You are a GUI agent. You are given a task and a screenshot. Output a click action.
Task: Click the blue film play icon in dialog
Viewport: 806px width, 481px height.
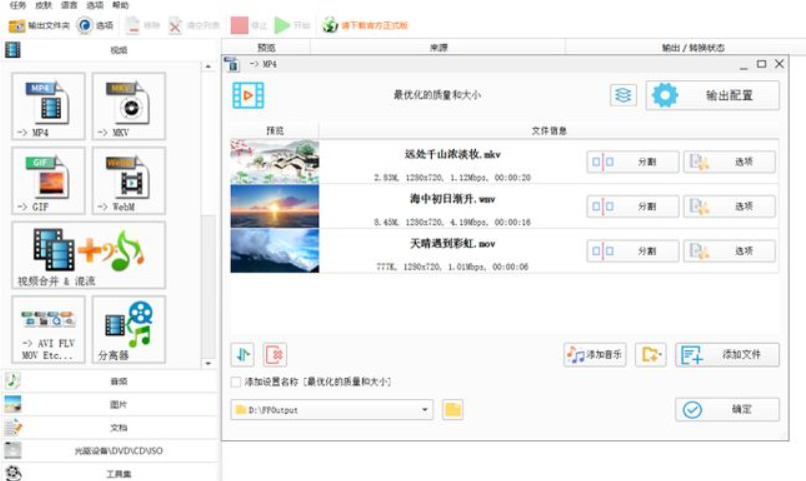248,96
